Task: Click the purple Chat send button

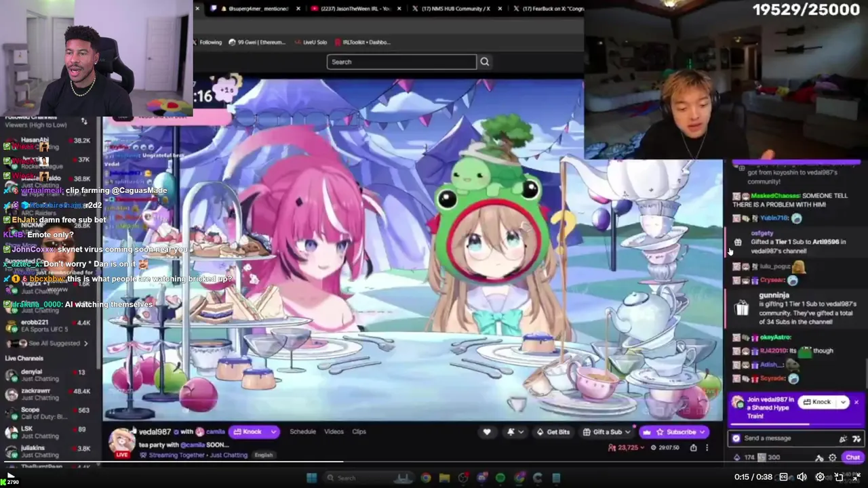Action: point(852,457)
